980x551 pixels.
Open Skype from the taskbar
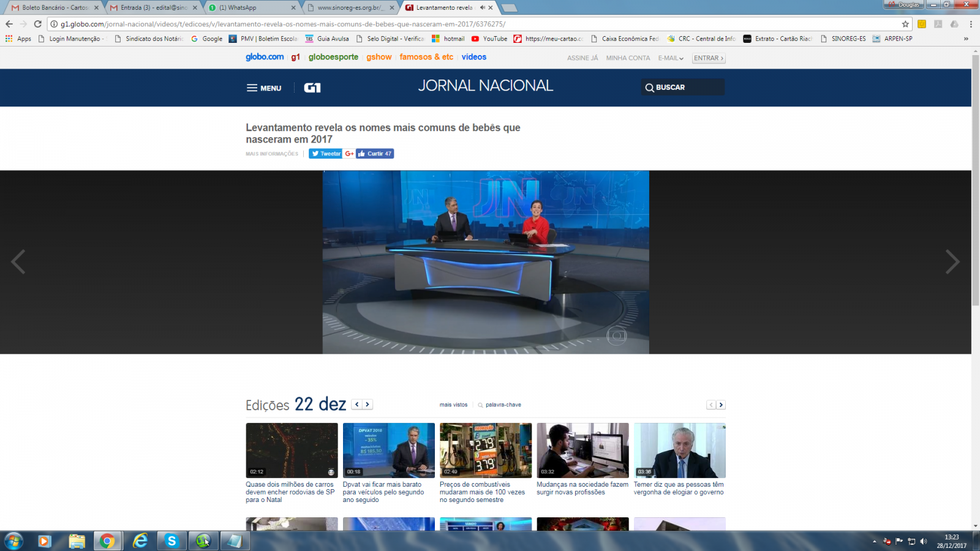(171, 541)
